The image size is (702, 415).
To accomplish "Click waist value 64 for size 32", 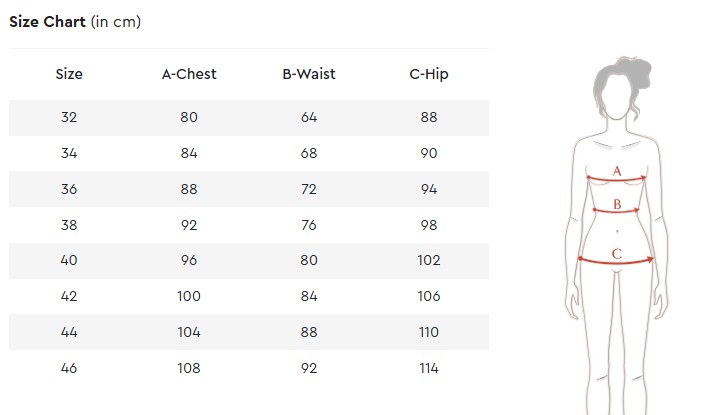I will 309,117.
